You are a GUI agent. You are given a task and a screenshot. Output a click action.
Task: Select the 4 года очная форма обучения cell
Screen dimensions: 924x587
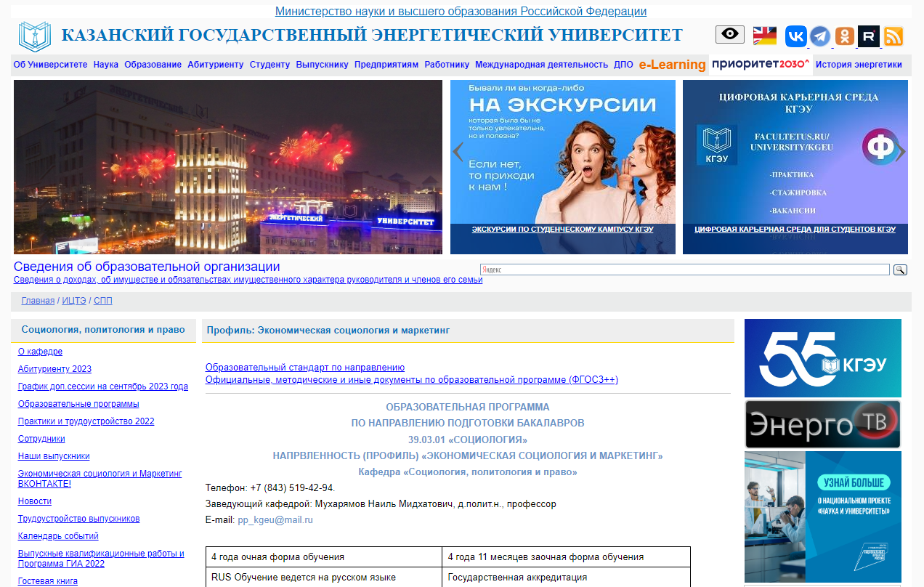pos(324,557)
